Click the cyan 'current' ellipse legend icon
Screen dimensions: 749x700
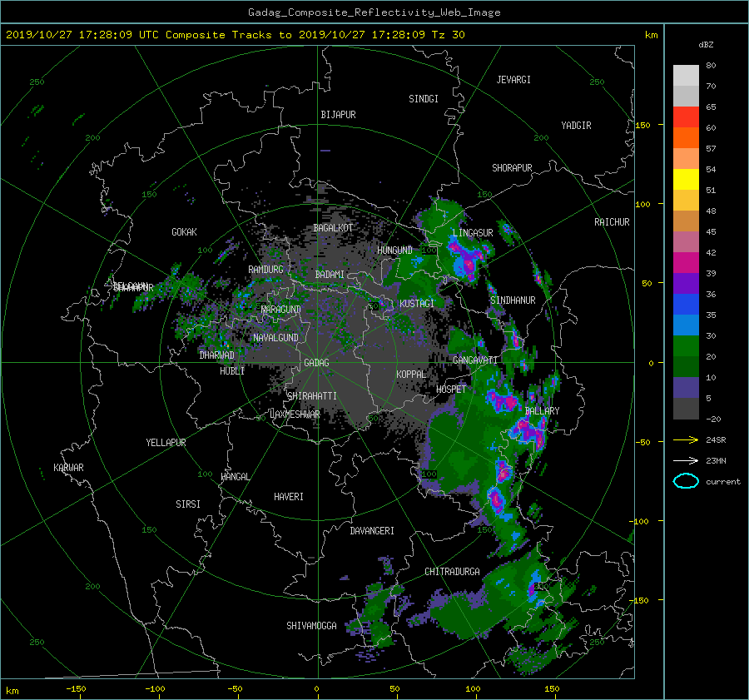tap(686, 481)
